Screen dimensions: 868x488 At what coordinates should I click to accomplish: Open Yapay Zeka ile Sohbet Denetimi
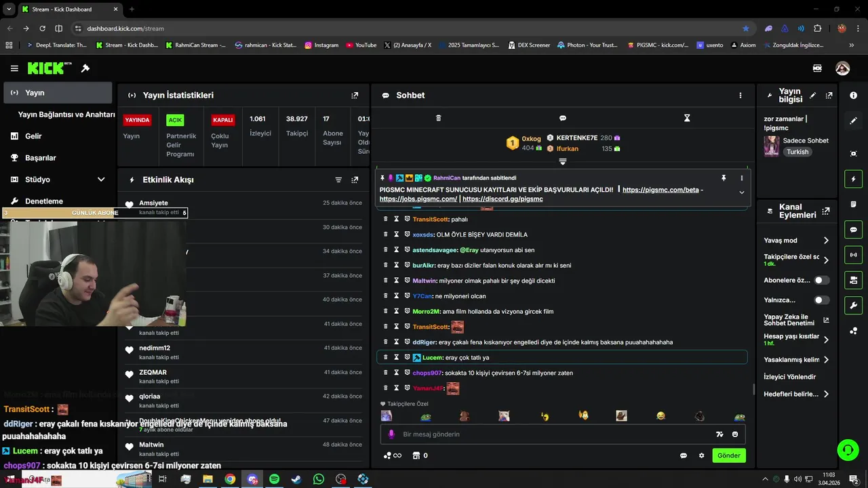click(796, 320)
